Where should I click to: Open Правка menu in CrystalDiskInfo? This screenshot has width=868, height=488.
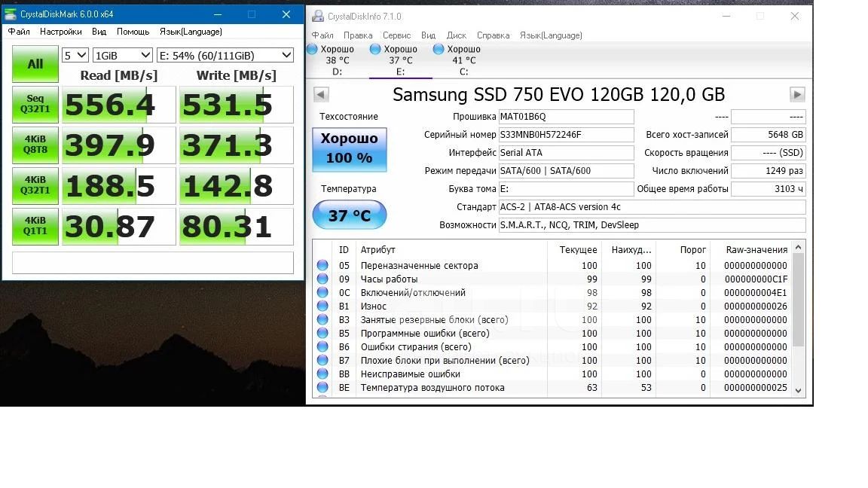tap(358, 35)
